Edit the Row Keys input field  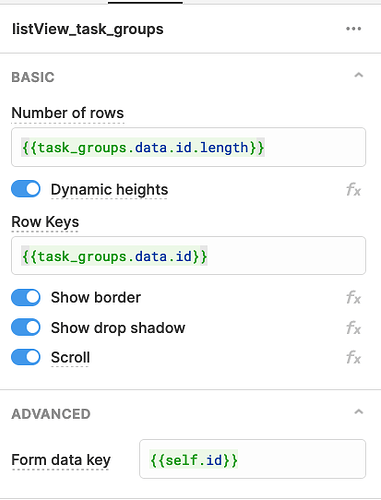pyautogui.click(x=188, y=256)
